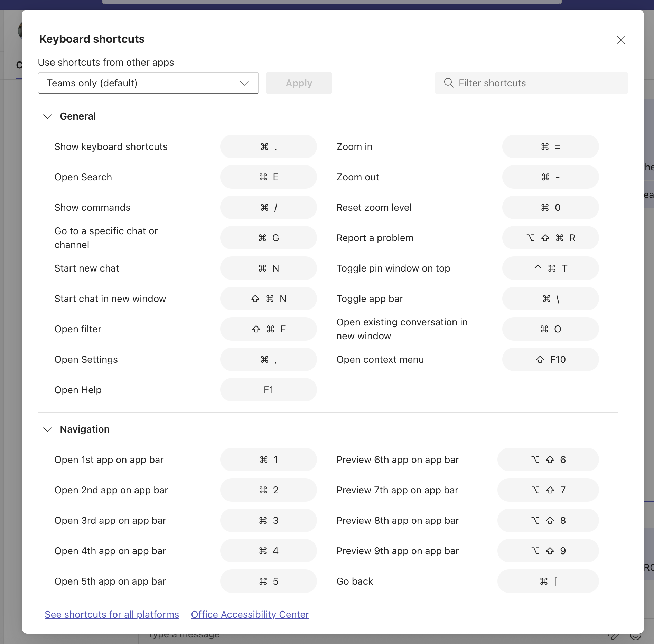
Task: Click the 'Zoom in' label
Action: 354,146
